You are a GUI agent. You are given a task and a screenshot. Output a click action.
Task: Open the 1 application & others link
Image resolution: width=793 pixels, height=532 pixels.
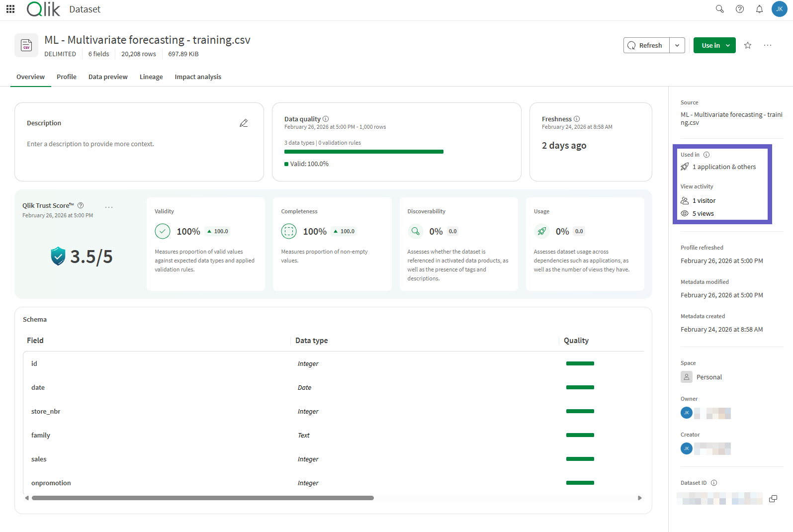tap(724, 167)
